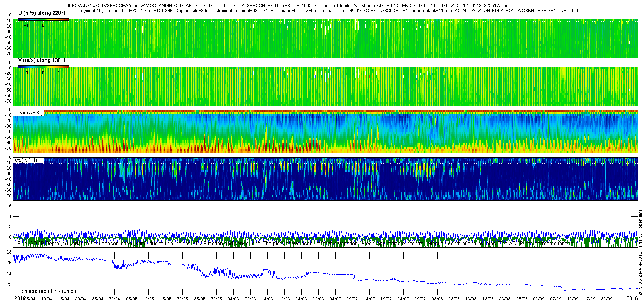Click the 15/05 date tick
The height and width of the screenshot is (304, 644).
pyautogui.click(x=166, y=299)
